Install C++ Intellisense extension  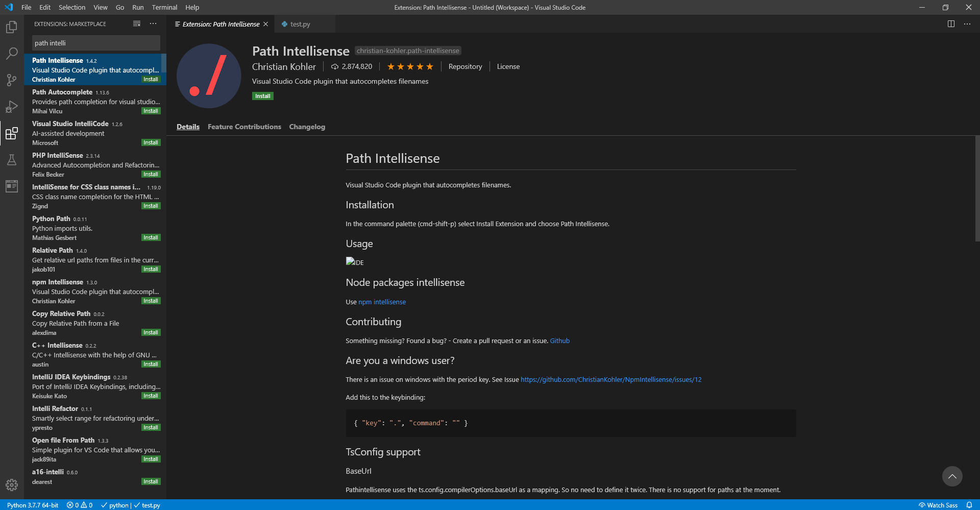tap(151, 364)
